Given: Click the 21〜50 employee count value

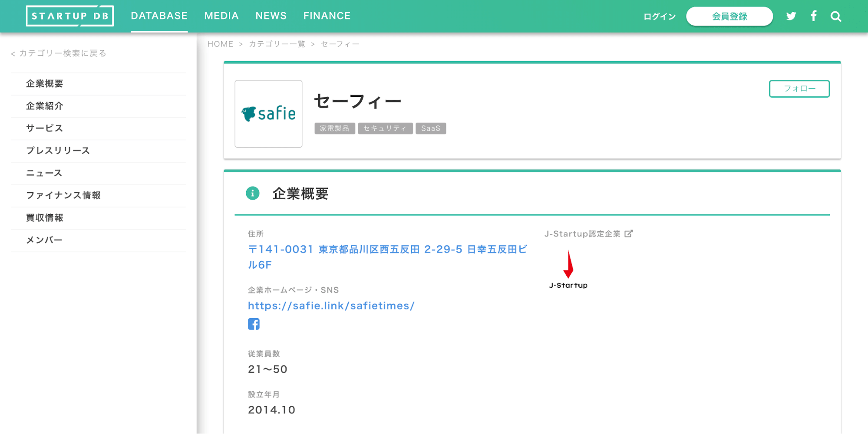Looking at the screenshot, I should pyautogui.click(x=267, y=369).
